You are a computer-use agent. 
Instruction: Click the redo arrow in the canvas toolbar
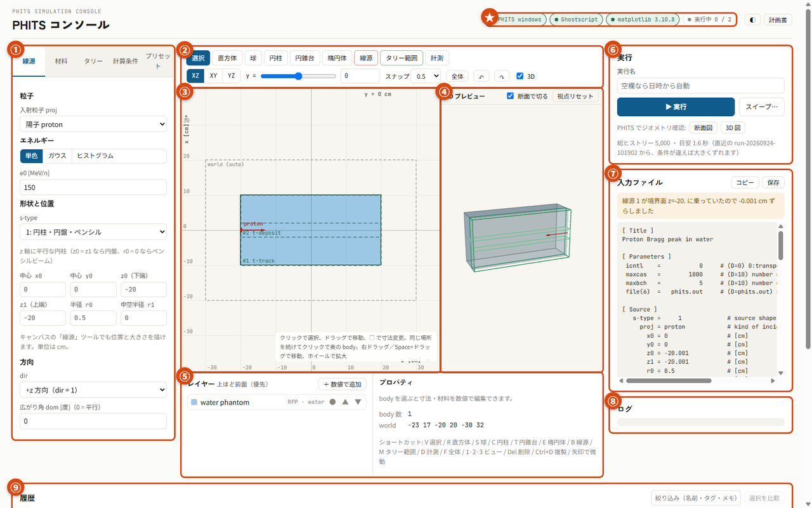[501, 76]
